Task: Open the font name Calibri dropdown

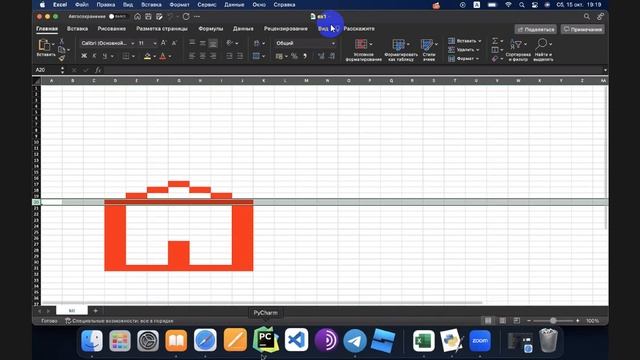Action: pyautogui.click(x=133, y=43)
